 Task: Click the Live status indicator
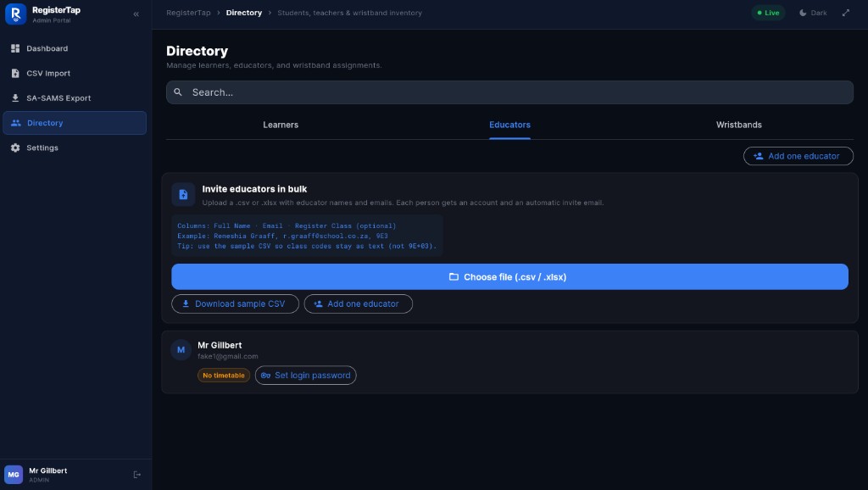coord(768,13)
